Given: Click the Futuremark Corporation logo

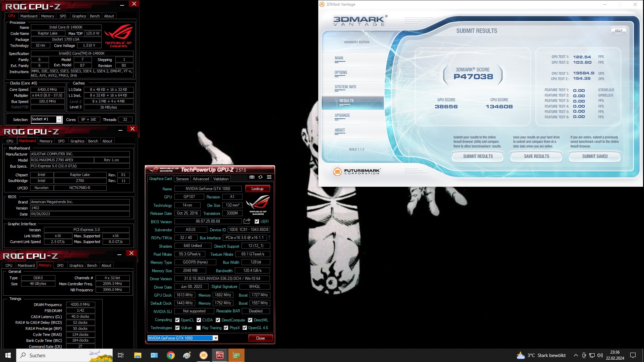Looking at the screenshot, I should tap(357, 172).
